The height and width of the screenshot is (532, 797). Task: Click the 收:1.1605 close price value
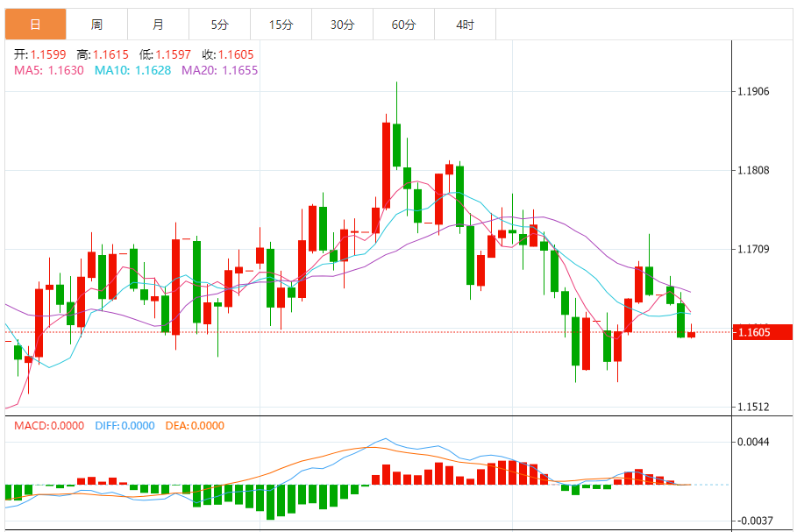(x=228, y=54)
